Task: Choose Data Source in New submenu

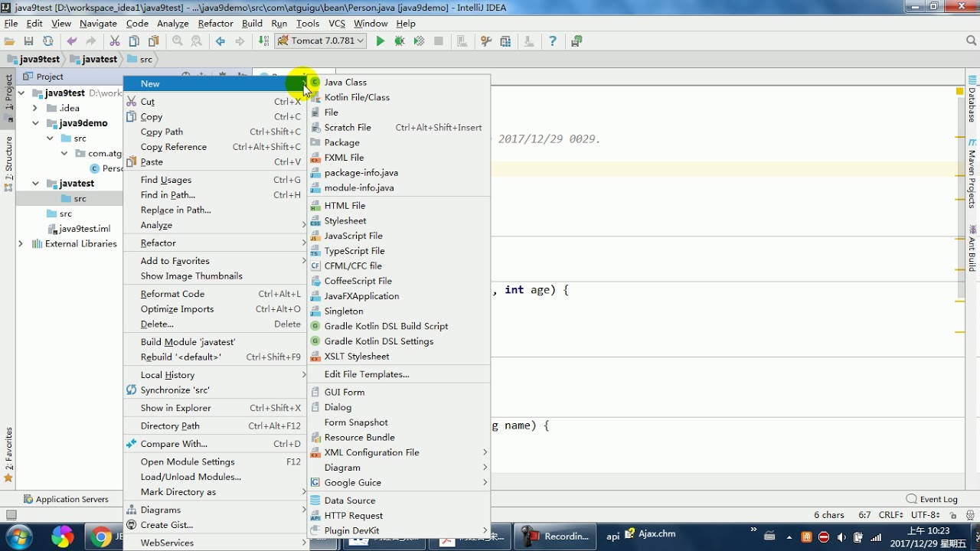Action: pos(399,500)
